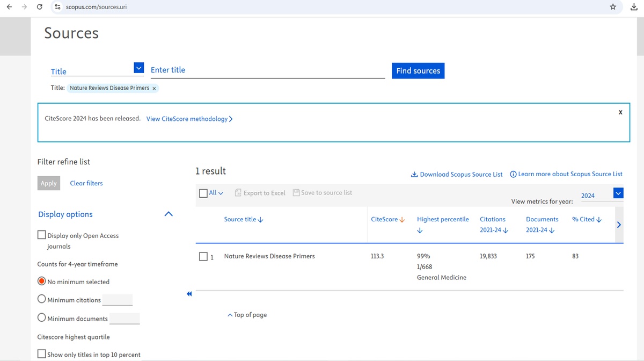Choose the Minimum citations radio option
This screenshot has height=361, width=644.
[42, 299]
